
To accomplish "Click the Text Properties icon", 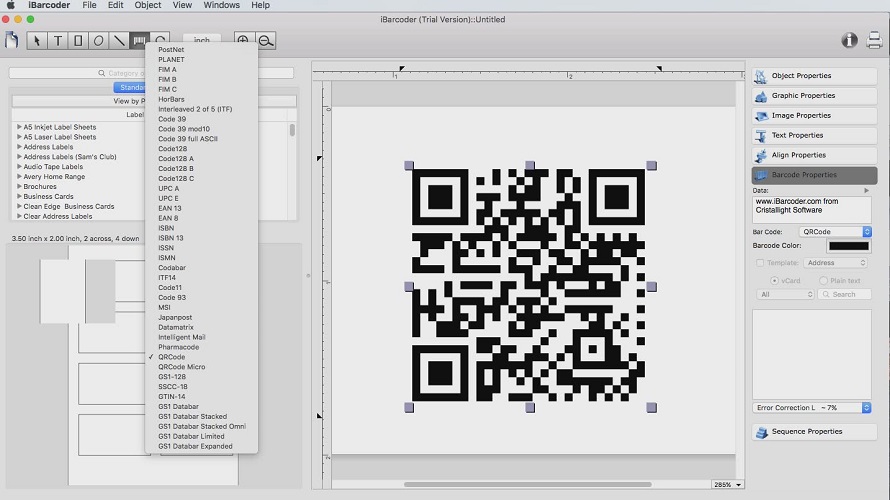I will coord(761,136).
